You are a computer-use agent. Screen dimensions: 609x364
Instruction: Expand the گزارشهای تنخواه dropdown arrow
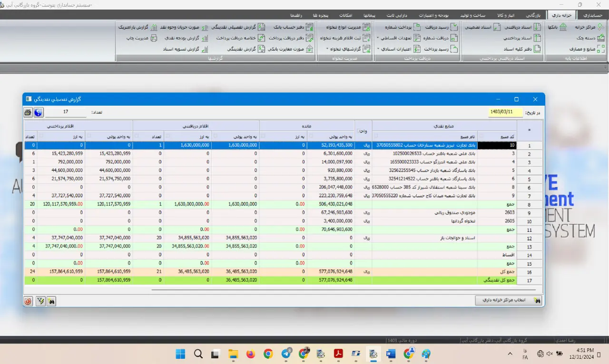[x=327, y=49]
